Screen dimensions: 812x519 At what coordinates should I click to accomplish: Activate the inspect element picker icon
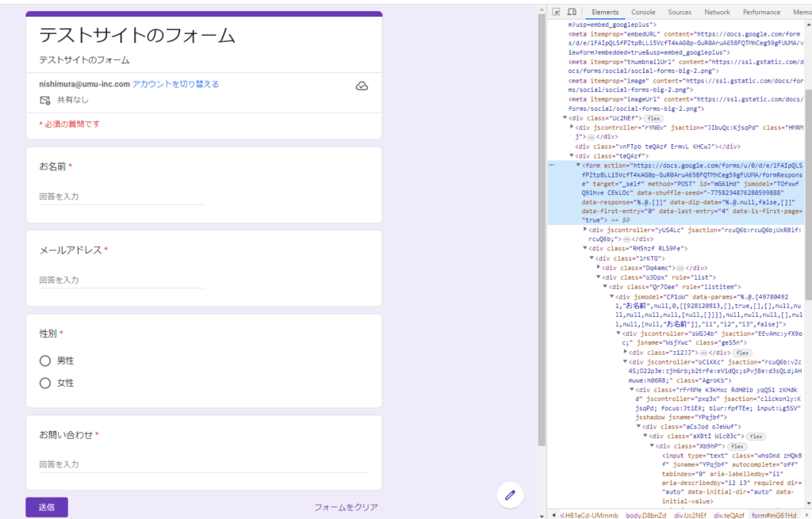[557, 12]
